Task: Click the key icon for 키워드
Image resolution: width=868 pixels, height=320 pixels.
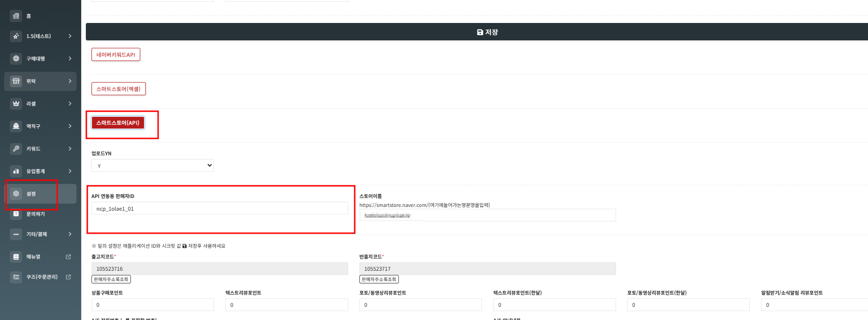Action: tap(16, 149)
